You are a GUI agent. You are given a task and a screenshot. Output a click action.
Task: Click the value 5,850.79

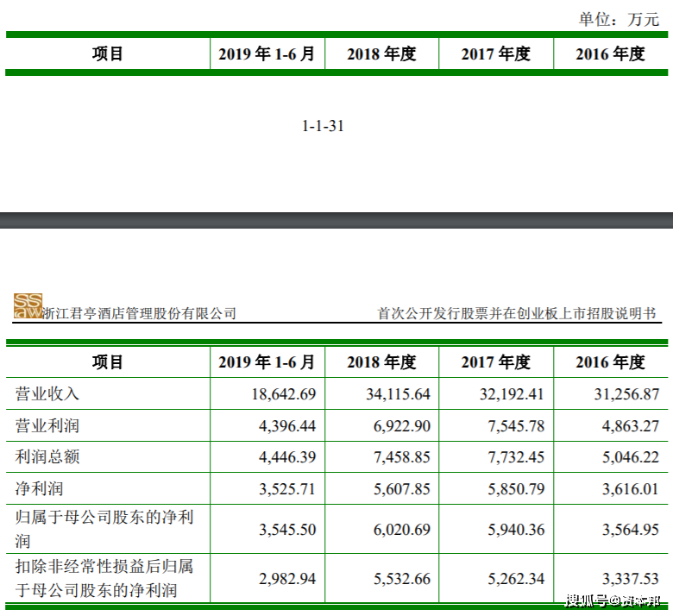coord(516,489)
